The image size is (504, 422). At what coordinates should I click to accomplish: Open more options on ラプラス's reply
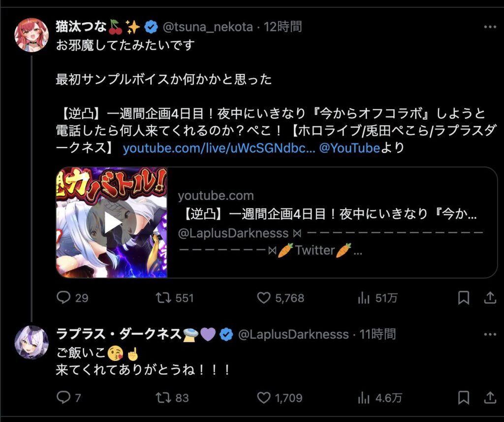click(490, 334)
